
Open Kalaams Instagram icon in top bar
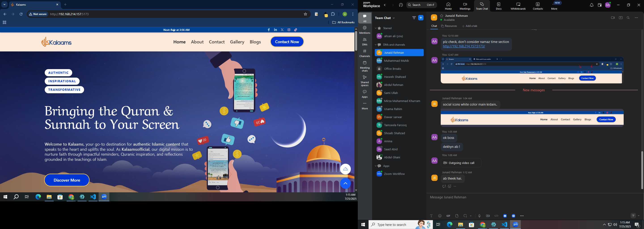(289, 30)
